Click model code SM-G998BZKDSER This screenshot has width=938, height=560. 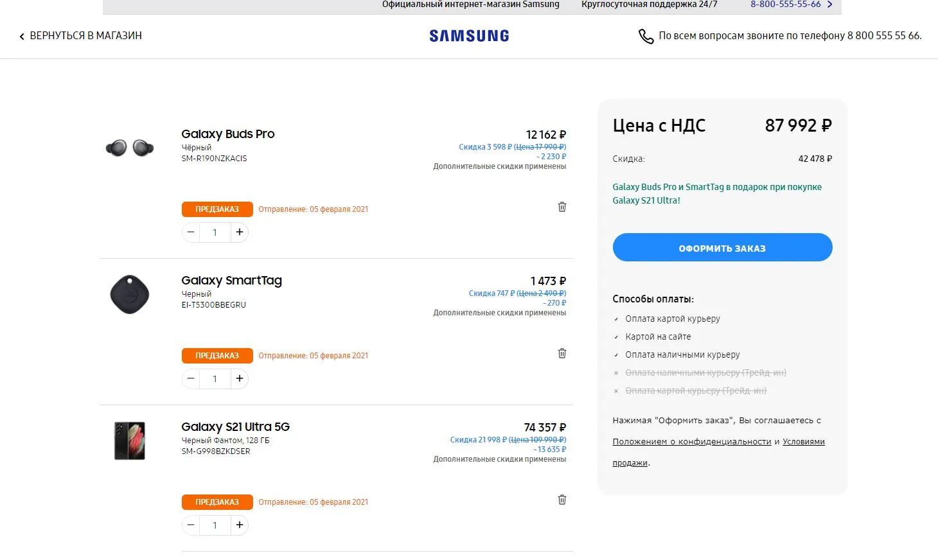click(x=216, y=451)
